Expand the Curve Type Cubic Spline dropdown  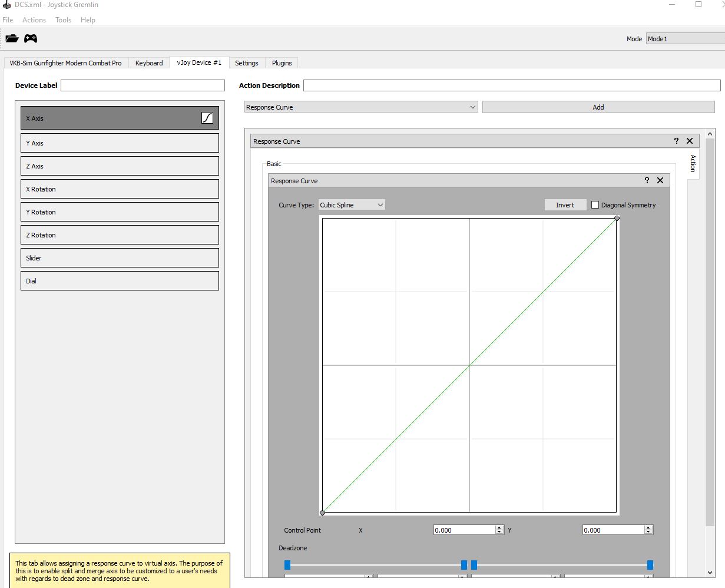[352, 205]
